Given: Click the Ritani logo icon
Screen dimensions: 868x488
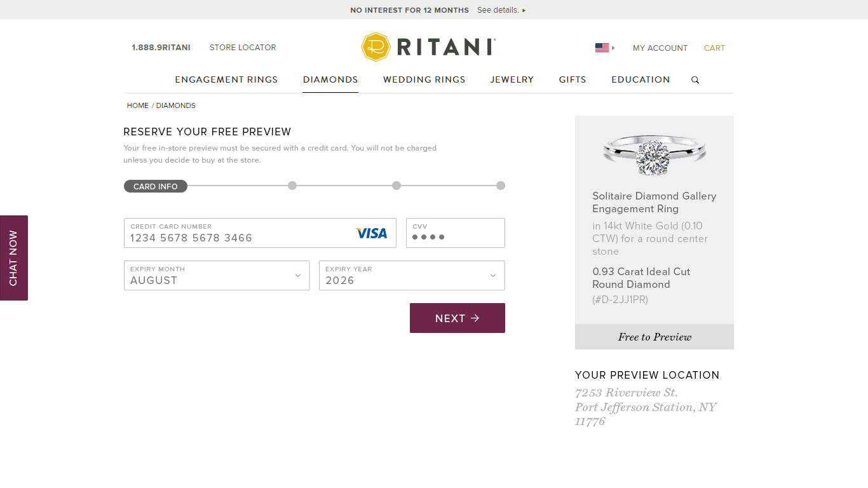Looking at the screenshot, I should click(375, 47).
